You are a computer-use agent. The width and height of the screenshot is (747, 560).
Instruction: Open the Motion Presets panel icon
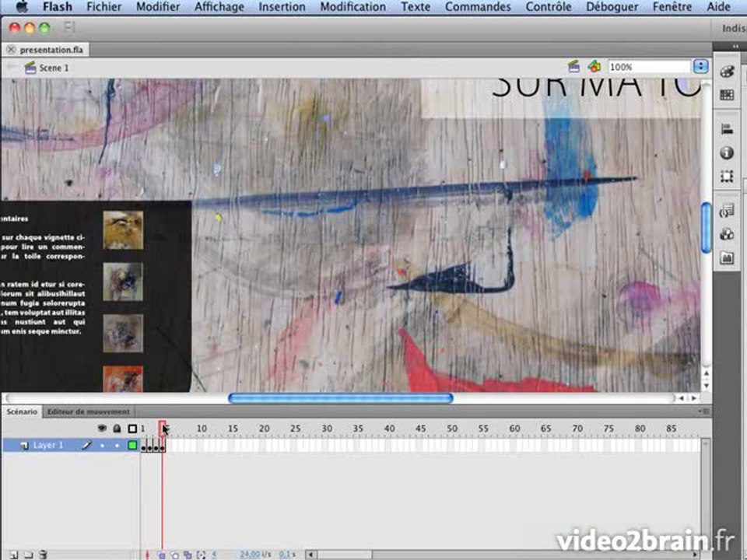pyautogui.click(x=727, y=258)
